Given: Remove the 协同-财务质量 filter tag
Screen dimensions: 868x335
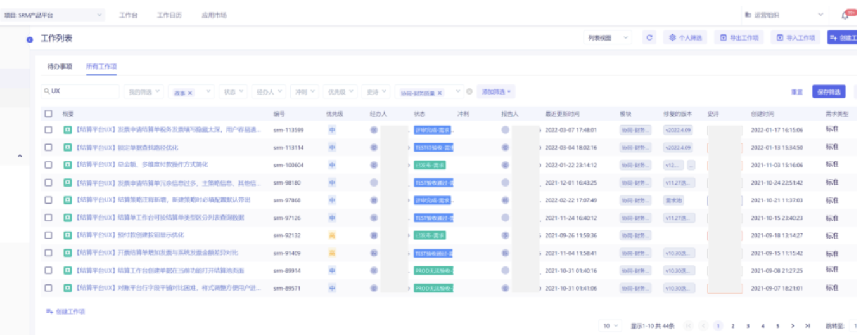Looking at the screenshot, I should tap(440, 93).
